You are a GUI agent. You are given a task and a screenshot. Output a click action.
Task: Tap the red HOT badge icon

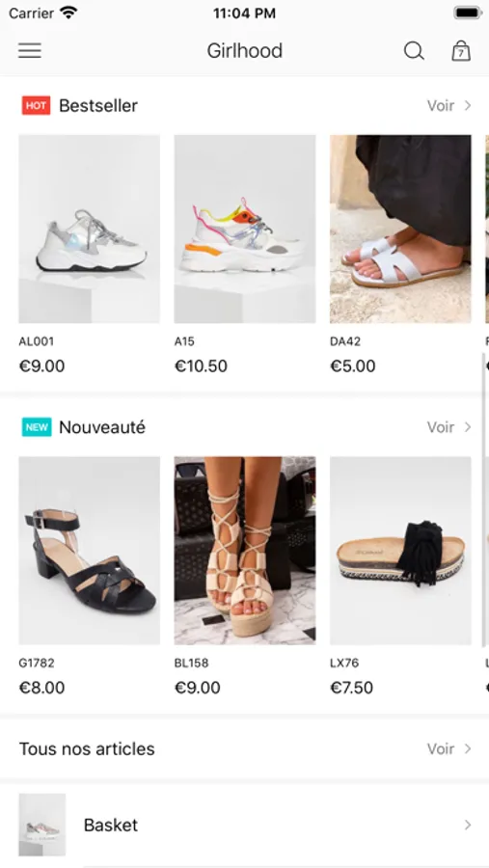point(36,105)
